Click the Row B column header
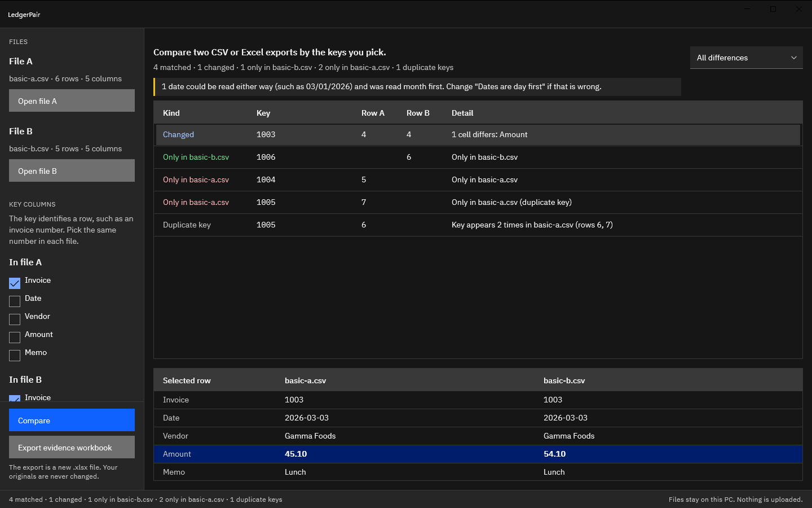Image resolution: width=812 pixels, height=508 pixels. point(418,113)
